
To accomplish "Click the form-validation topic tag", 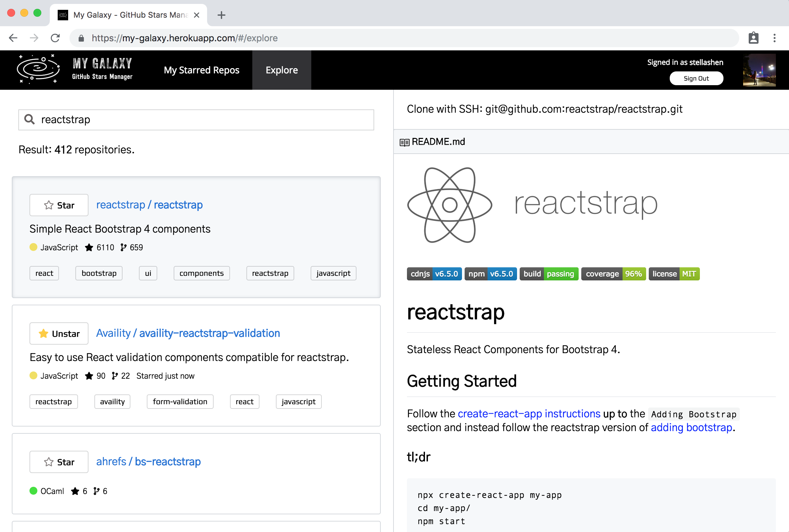I will [180, 402].
